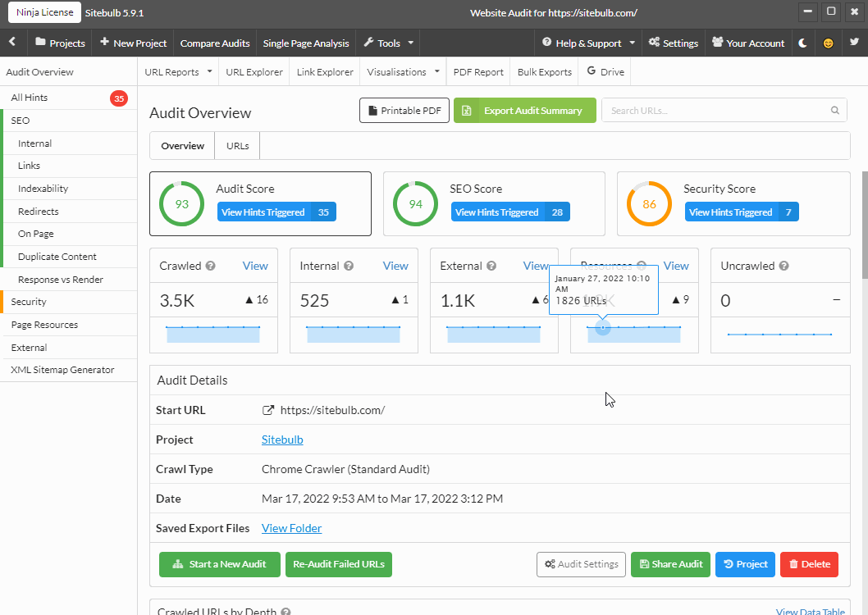Expand the Tools dropdown menu
Screen dimensions: 868x615
388,43
